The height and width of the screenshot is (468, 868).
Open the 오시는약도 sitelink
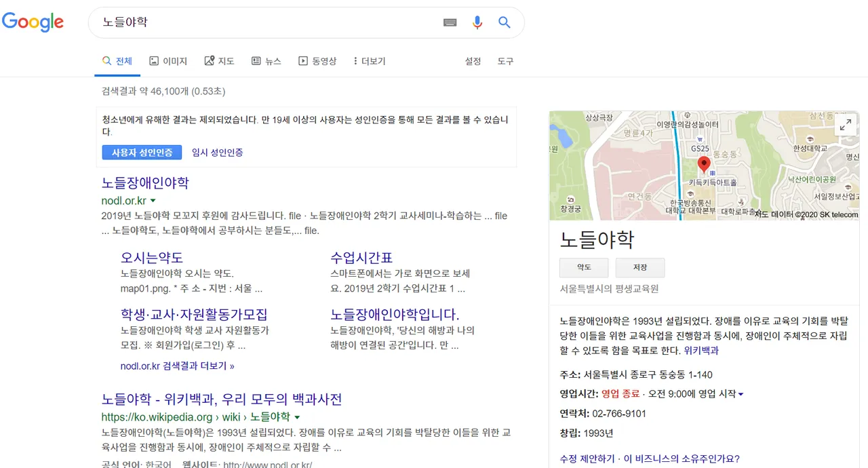click(x=152, y=258)
